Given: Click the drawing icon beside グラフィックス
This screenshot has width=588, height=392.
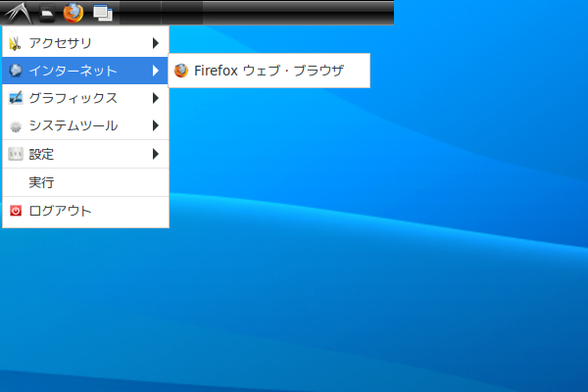Looking at the screenshot, I should point(16,98).
